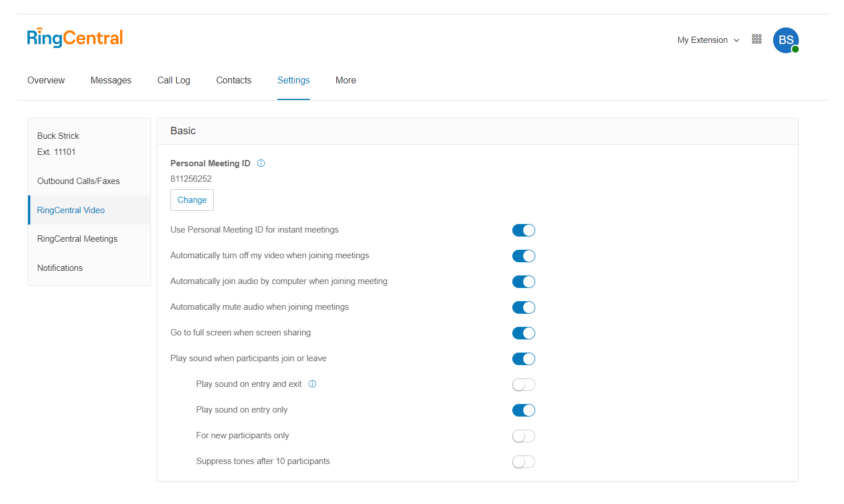The image size is (844, 504).
Task: Open the More menu tab
Action: pos(346,81)
